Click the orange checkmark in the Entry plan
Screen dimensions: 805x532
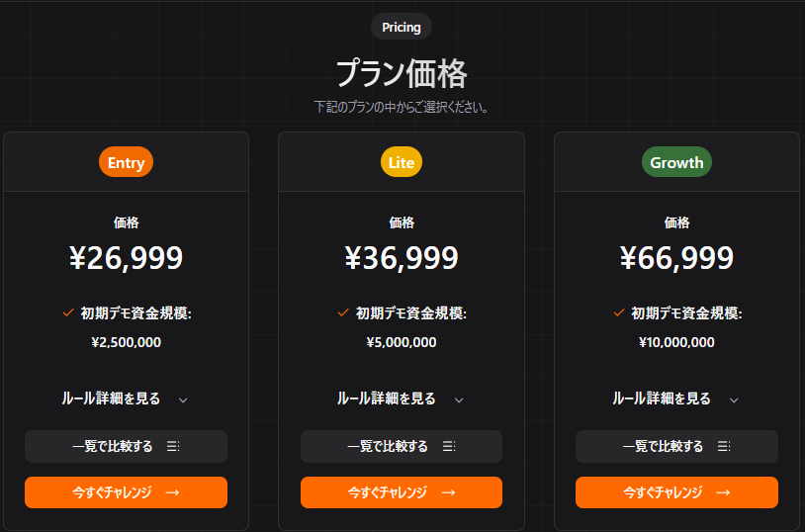click(68, 312)
